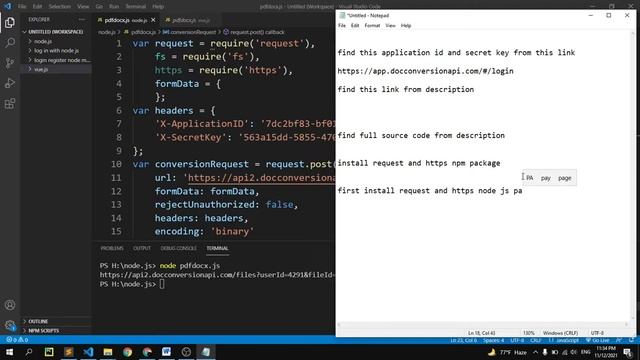Expand the OUTLINE section
The width and height of the screenshot is (640, 360).
tap(38, 321)
